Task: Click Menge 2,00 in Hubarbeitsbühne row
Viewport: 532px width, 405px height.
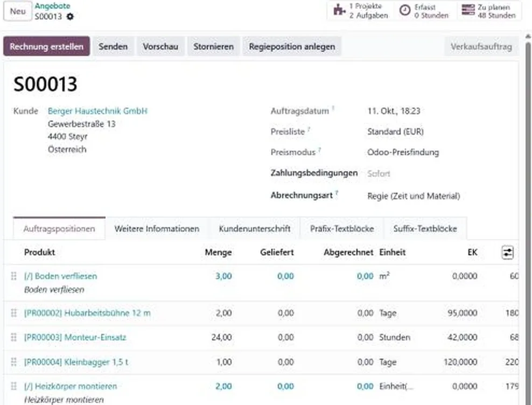Action: [x=224, y=313]
